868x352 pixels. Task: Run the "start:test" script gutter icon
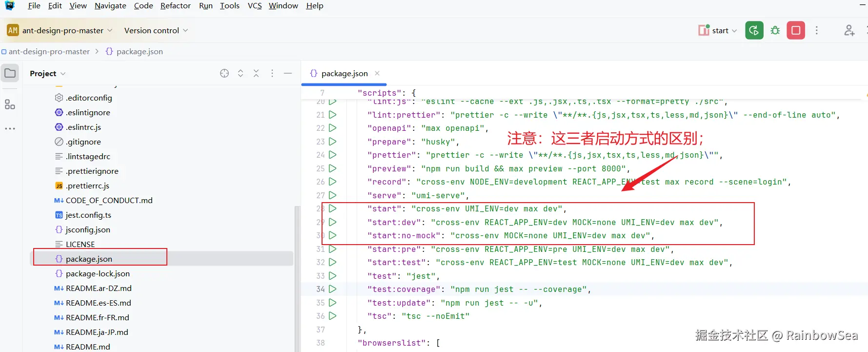click(333, 262)
